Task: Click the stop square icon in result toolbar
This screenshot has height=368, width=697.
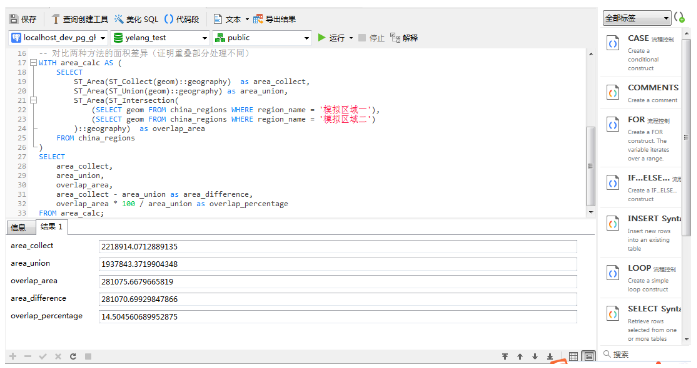Action: coord(88,356)
